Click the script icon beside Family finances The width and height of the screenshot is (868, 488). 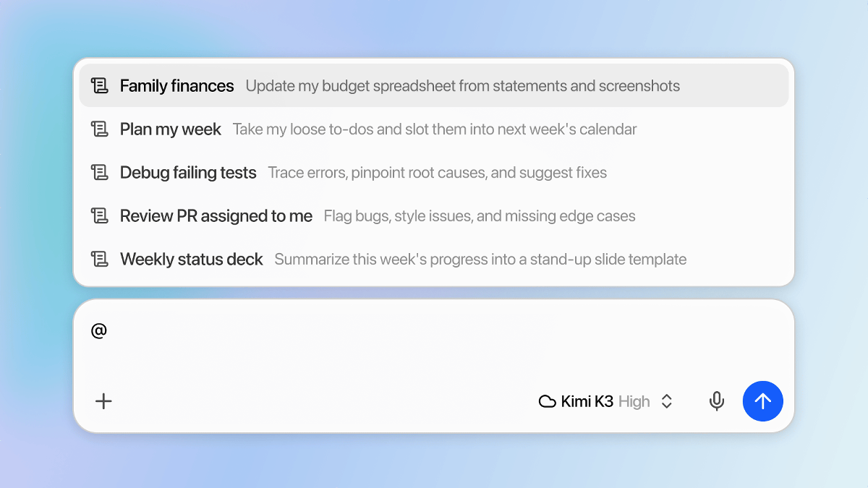99,86
